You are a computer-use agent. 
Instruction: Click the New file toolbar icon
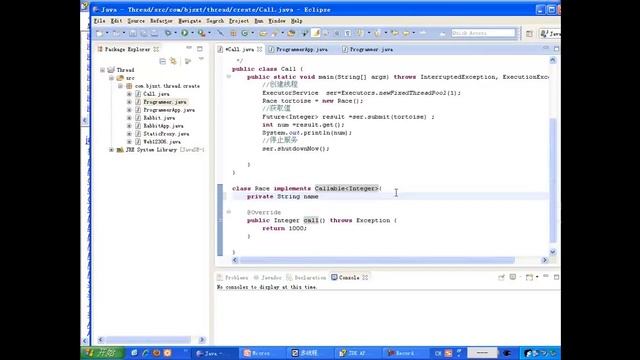(100, 33)
